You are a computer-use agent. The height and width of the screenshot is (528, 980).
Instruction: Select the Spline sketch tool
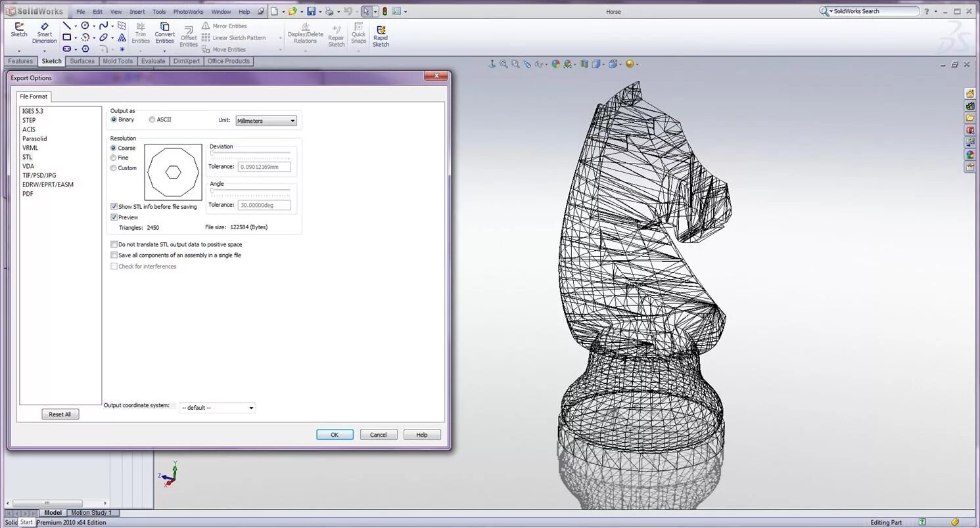pyautogui.click(x=103, y=26)
